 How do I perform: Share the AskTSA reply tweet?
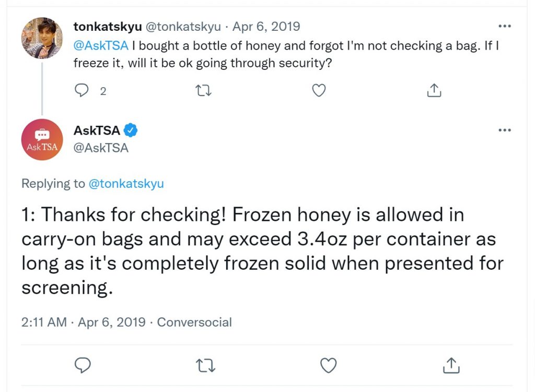tap(451, 365)
